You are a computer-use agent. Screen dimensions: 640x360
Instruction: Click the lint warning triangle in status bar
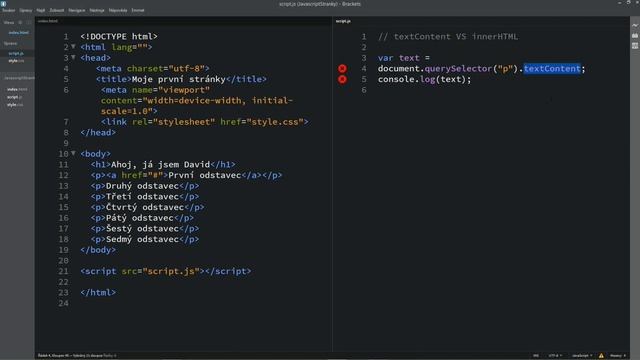click(601, 356)
